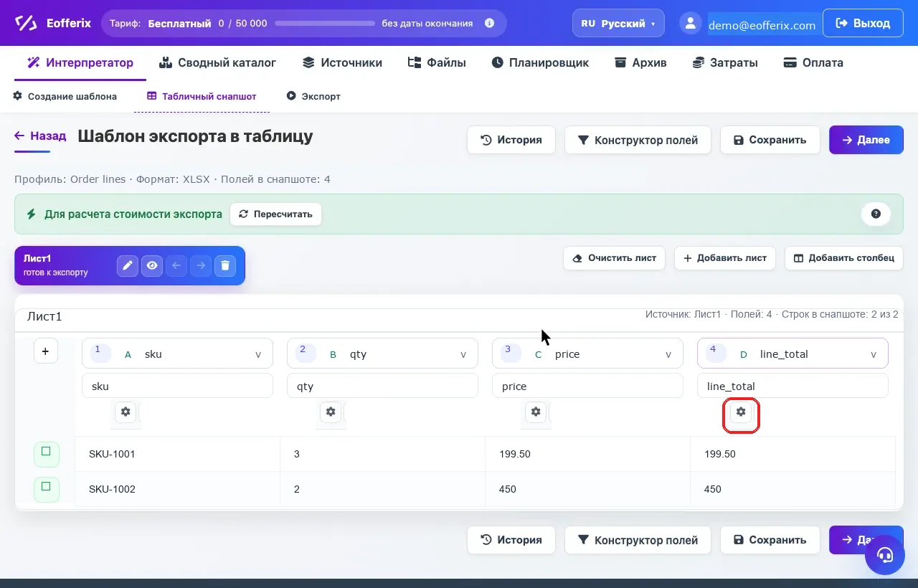Switch to Архив tab
The width and height of the screenshot is (918, 588).
[x=640, y=62]
